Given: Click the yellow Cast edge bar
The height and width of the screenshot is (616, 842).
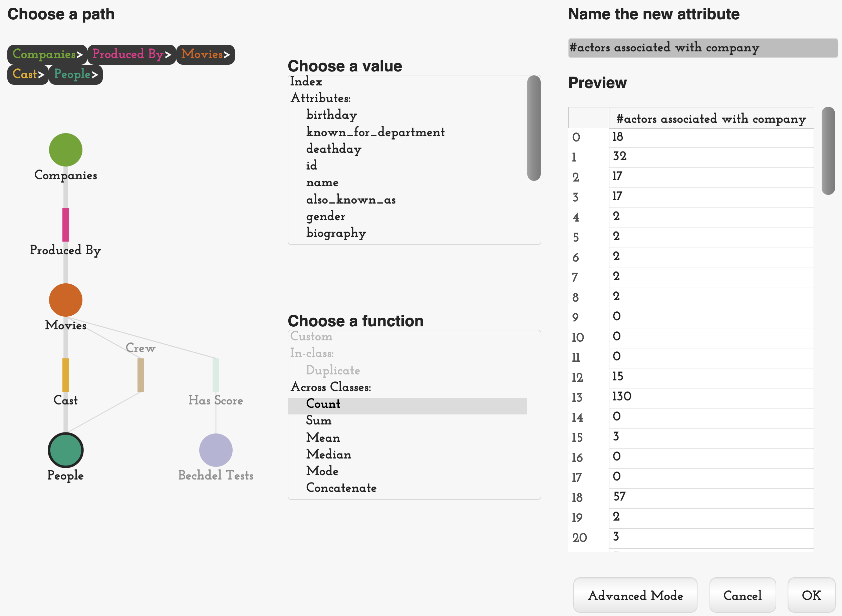Looking at the screenshot, I should pos(66,375).
